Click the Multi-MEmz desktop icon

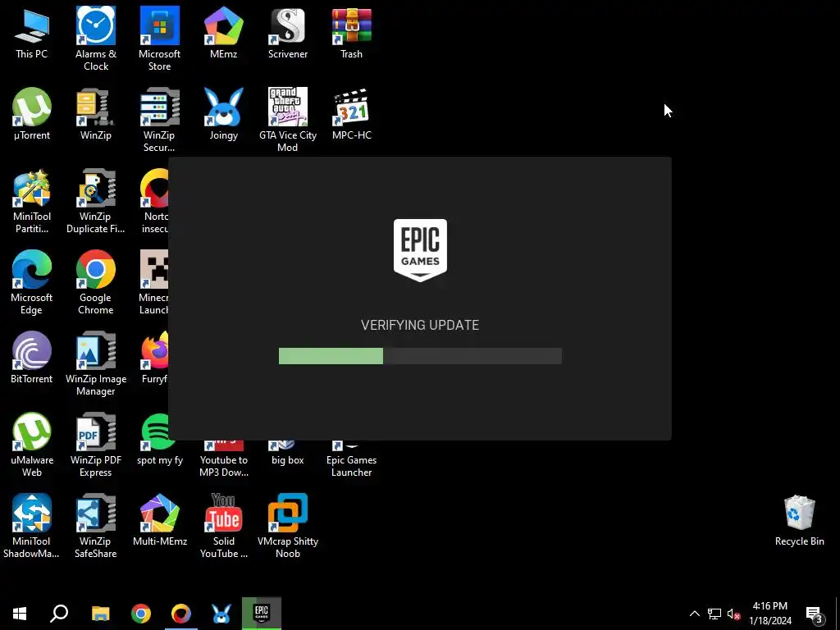(160, 520)
